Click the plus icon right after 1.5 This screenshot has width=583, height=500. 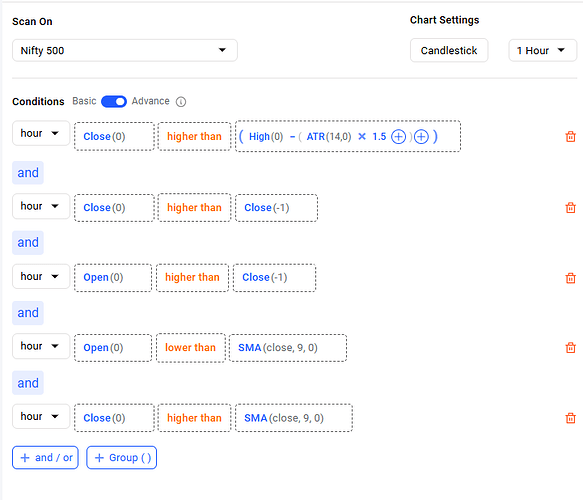point(398,137)
